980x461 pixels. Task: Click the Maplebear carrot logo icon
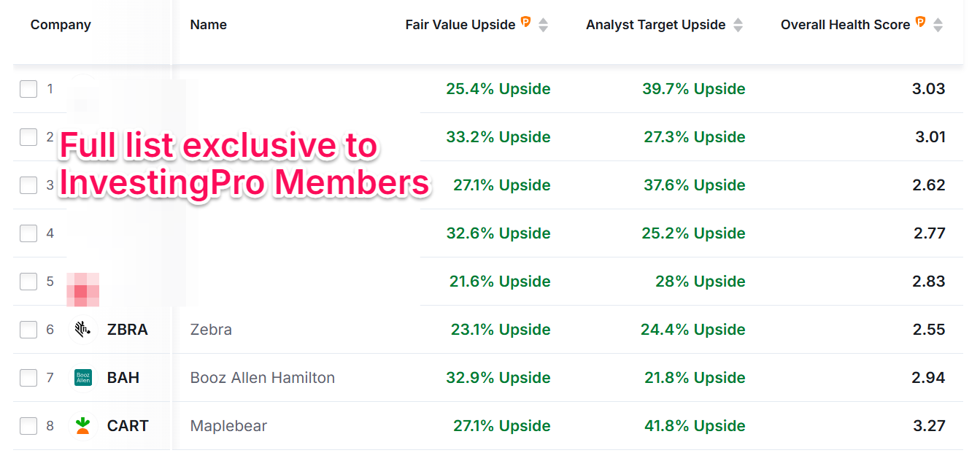pos(83,426)
